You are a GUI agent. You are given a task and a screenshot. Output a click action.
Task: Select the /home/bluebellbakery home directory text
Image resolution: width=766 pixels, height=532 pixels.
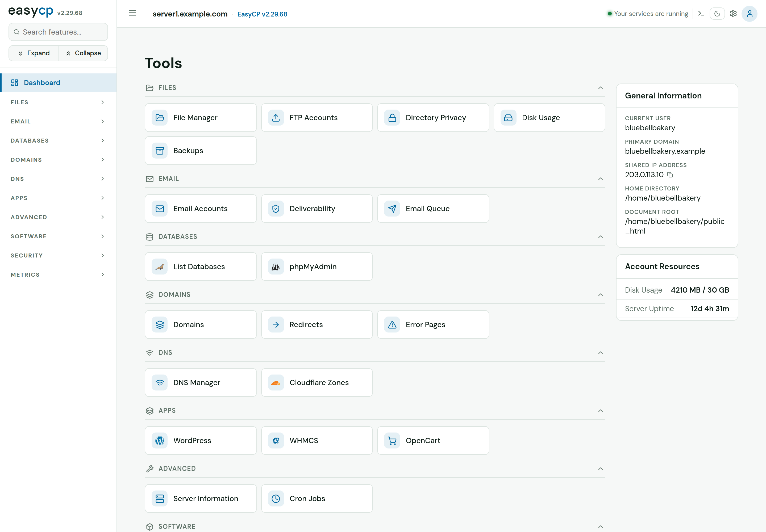point(662,198)
